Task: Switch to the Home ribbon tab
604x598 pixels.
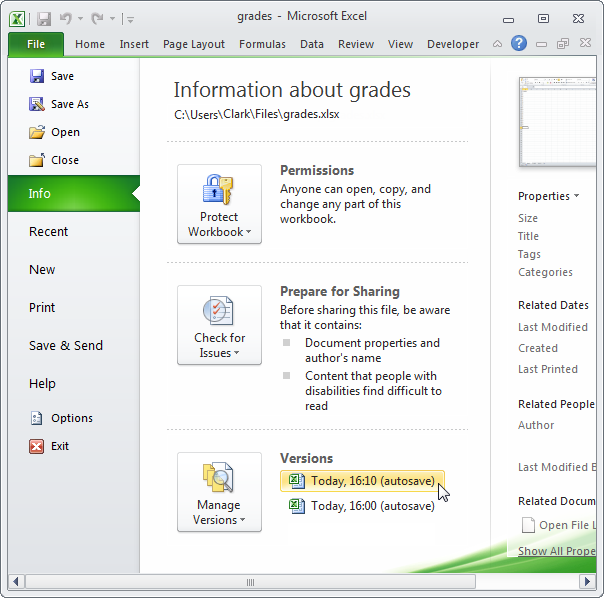Action: pyautogui.click(x=90, y=44)
